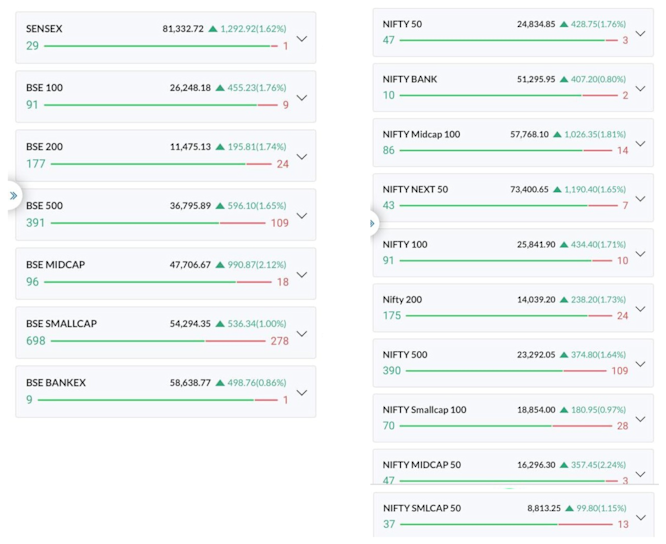Select NIFTY Midcap 100 change 1,026.35(1.81%)

595,135
